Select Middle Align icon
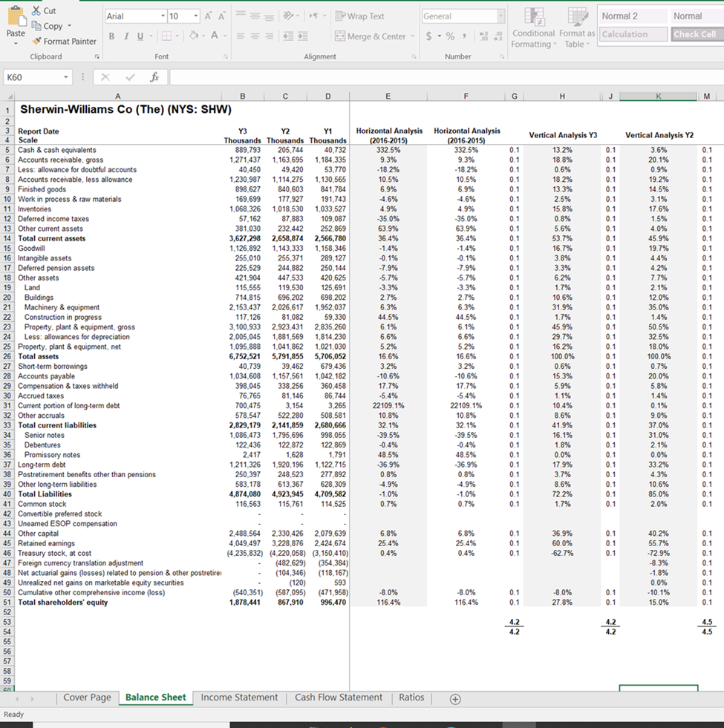Image resolution: width=724 pixels, height=728 pixels. (x=255, y=16)
